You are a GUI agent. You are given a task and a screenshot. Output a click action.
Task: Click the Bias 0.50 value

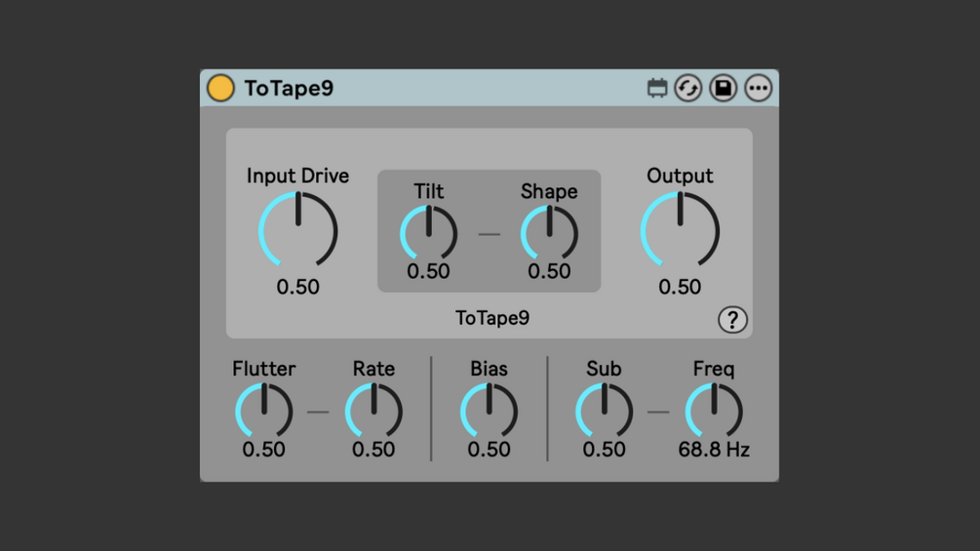[489, 450]
